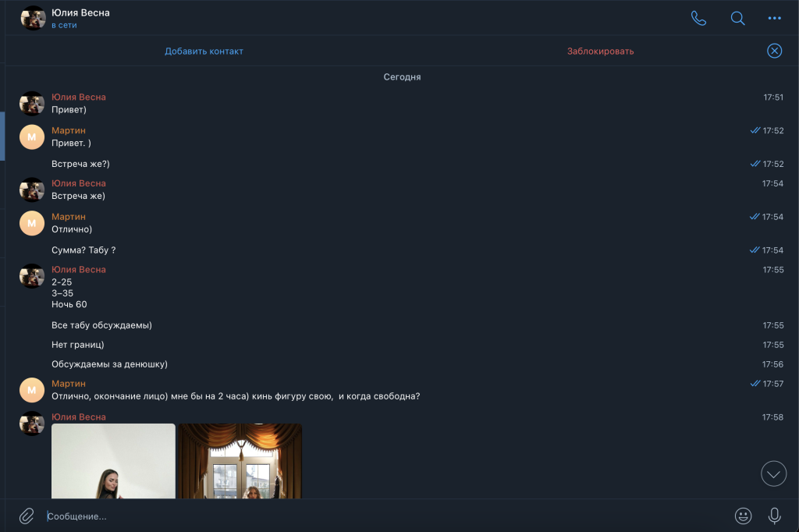Jump to latest messages with down-arrow button

pyautogui.click(x=774, y=473)
